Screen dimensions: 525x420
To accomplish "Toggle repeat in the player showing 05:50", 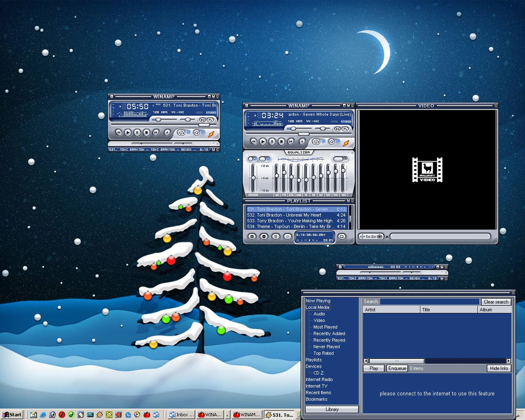I will pyautogui.click(x=196, y=132).
